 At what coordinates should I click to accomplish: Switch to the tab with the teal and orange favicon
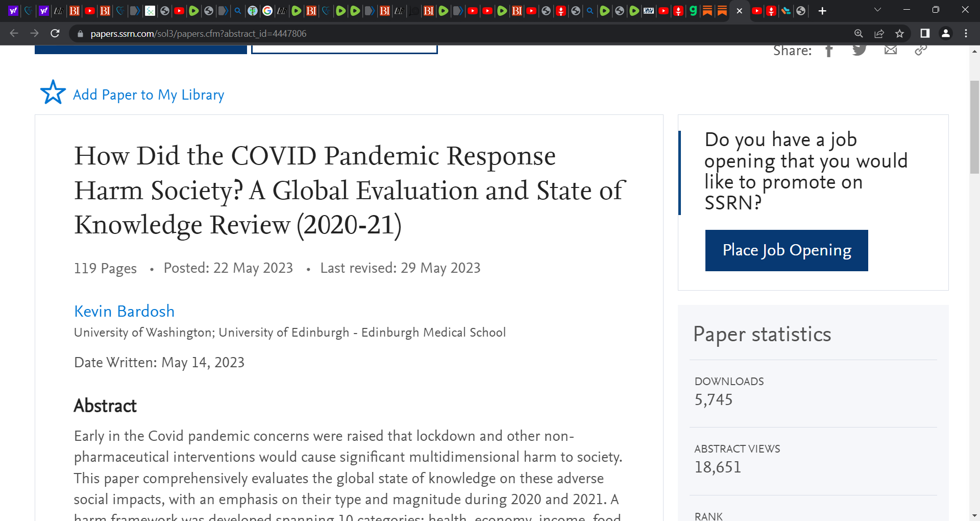(x=786, y=11)
